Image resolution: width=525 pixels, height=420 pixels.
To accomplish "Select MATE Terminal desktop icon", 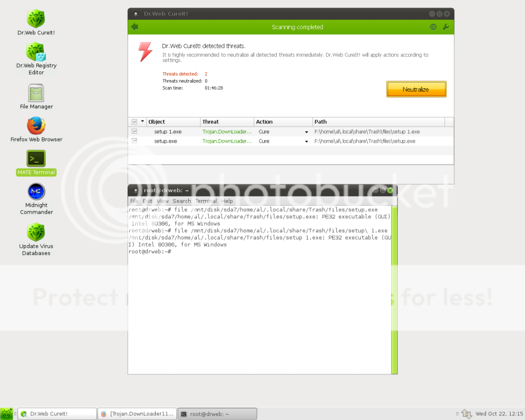I will (x=36, y=163).
